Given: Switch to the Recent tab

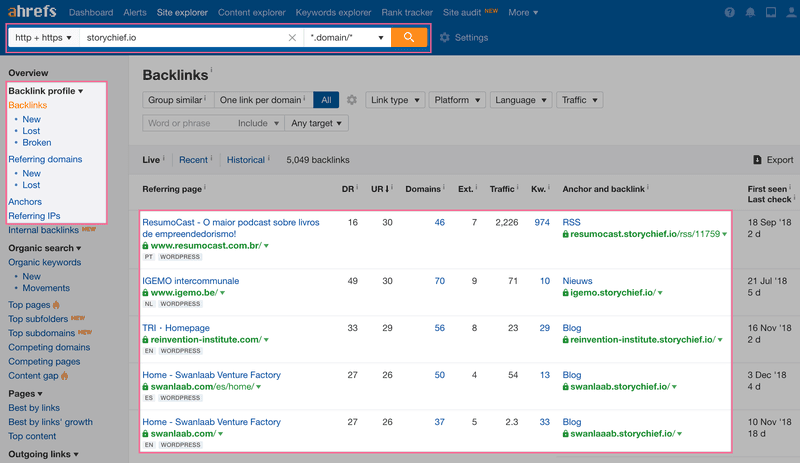Looking at the screenshot, I should coord(193,160).
